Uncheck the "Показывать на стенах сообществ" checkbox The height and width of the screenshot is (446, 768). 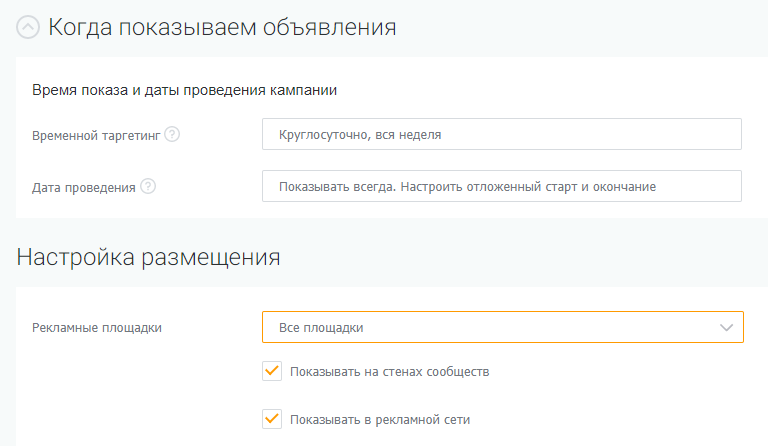271,371
